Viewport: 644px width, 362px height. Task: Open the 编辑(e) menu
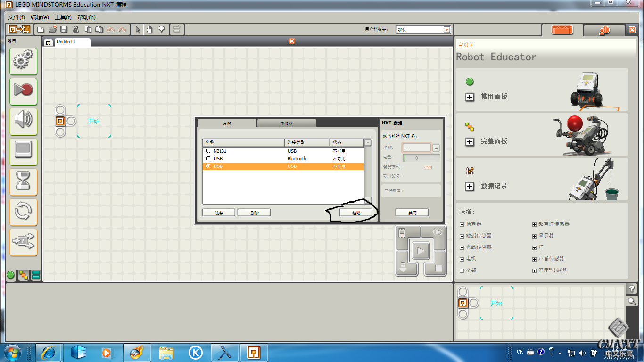[40, 17]
